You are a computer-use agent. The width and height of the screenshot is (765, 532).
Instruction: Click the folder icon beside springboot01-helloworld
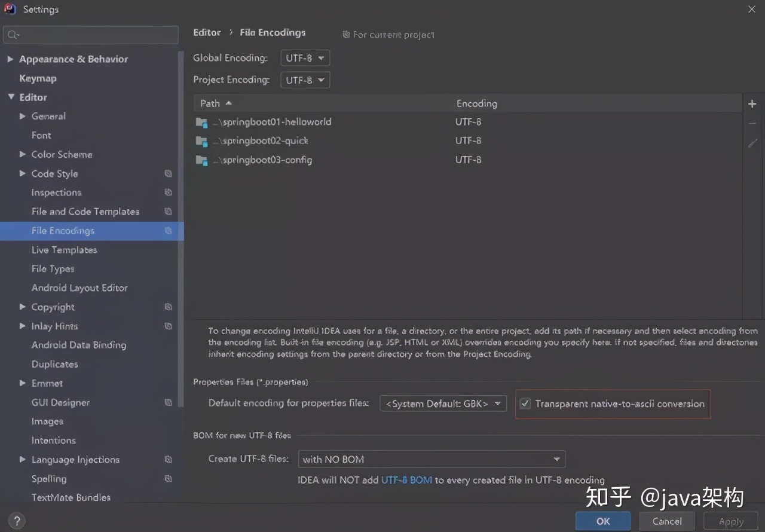point(201,121)
